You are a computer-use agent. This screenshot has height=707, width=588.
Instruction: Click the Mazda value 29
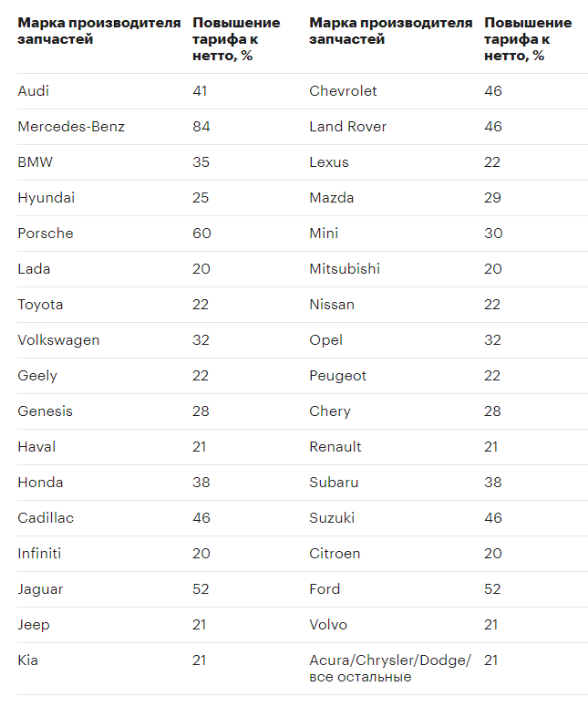tap(493, 198)
